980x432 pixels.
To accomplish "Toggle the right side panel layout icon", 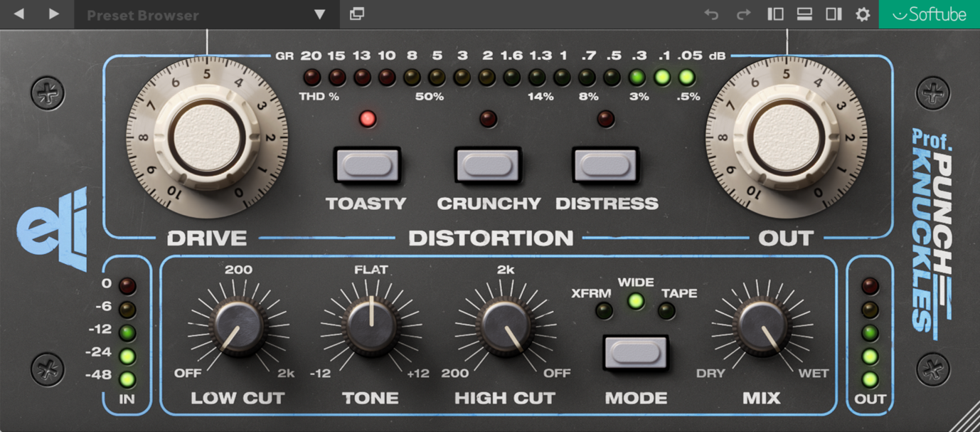I will point(833,14).
